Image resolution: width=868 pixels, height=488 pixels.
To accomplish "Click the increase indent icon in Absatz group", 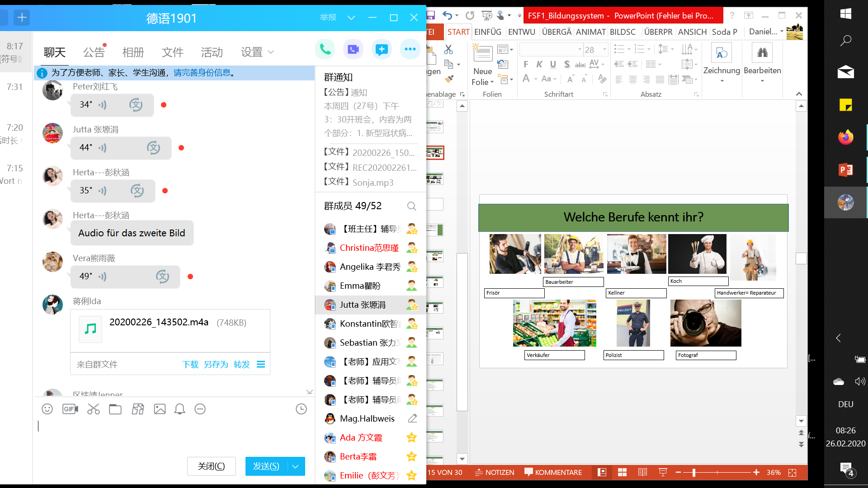I will pos(633,64).
